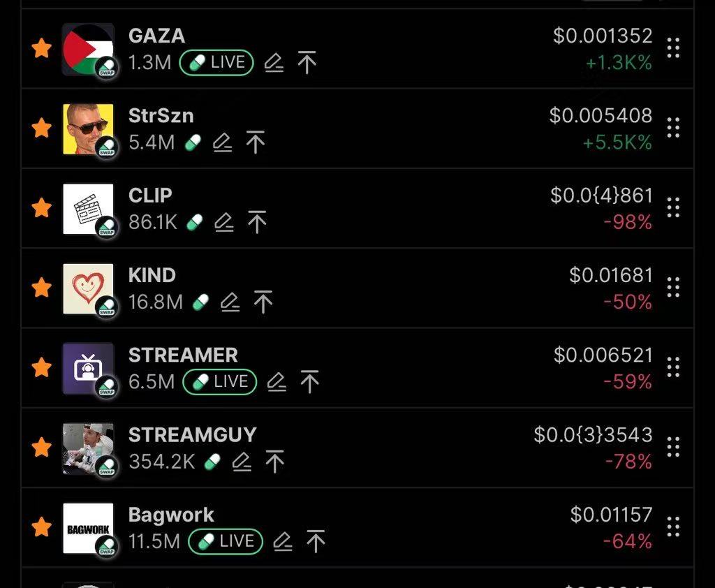The width and height of the screenshot is (715, 588).
Task: Click the LIVE badge on STREAMER
Action: [220, 382]
